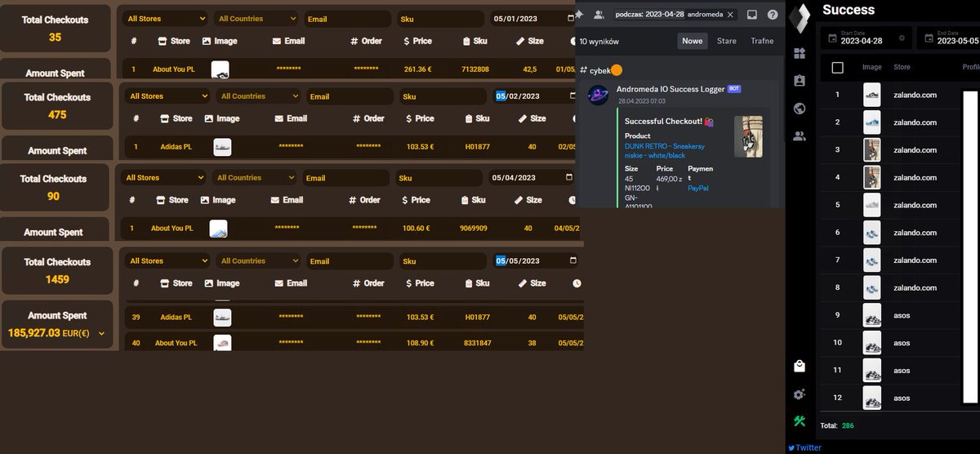This screenshot has height=454, width=980.
Task: Open the profiles badge icon in the Success sidebar
Action: pyautogui.click(x=800, y=81)
